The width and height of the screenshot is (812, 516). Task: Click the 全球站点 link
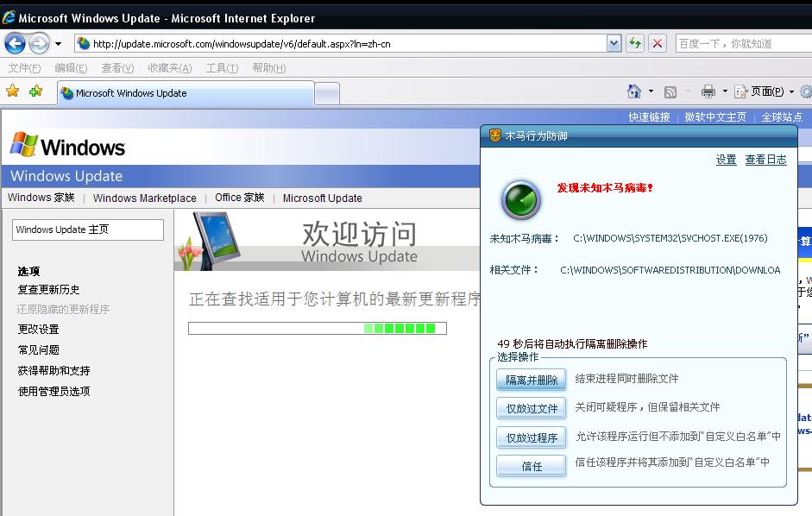(x=782, y=117)
